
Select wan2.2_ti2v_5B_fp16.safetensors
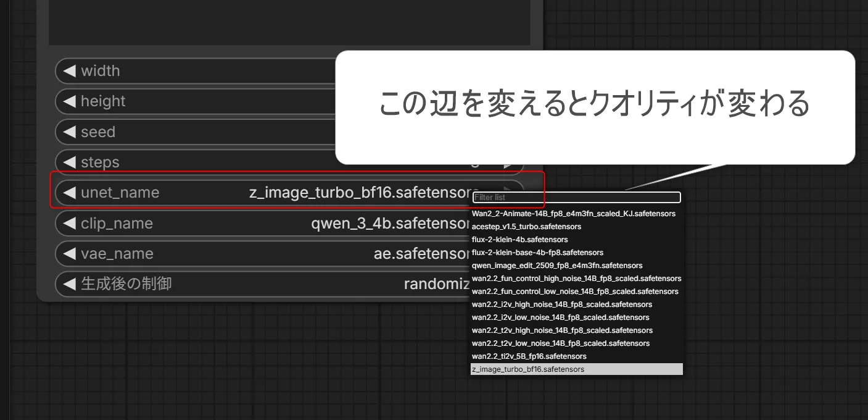[x=576, y=356]
